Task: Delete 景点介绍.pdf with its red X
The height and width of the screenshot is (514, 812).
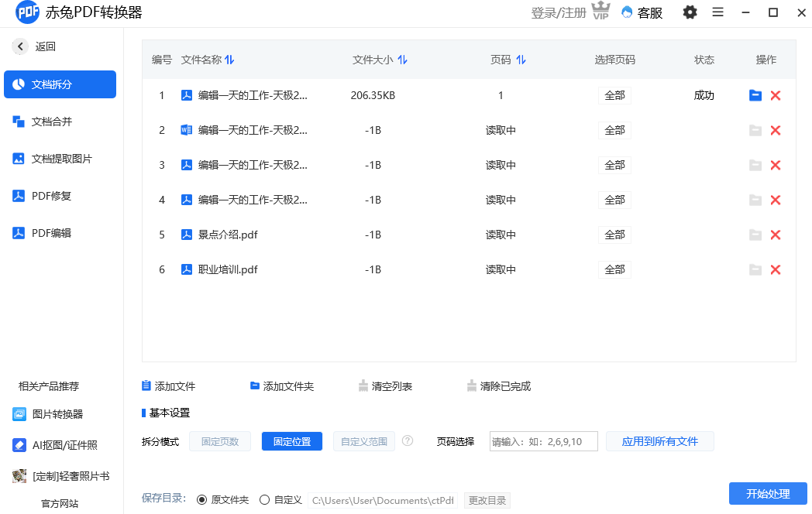Action: (x=776, y=235)
